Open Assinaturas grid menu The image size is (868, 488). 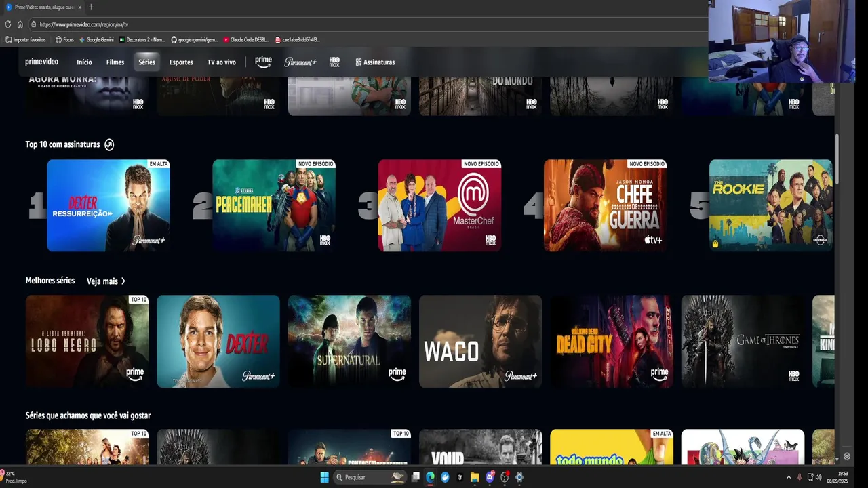[375, 62]
